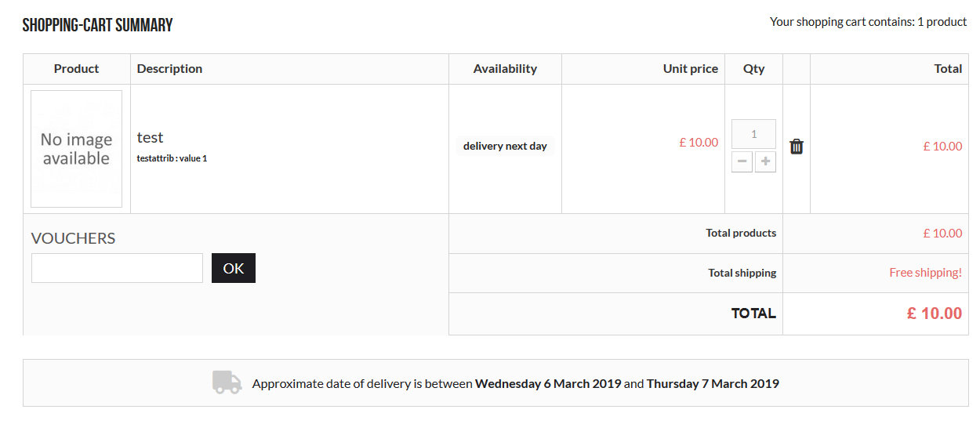The height and width of the screenshot is (424, 980).
Task: Click the Description column header
Action: 169,69
